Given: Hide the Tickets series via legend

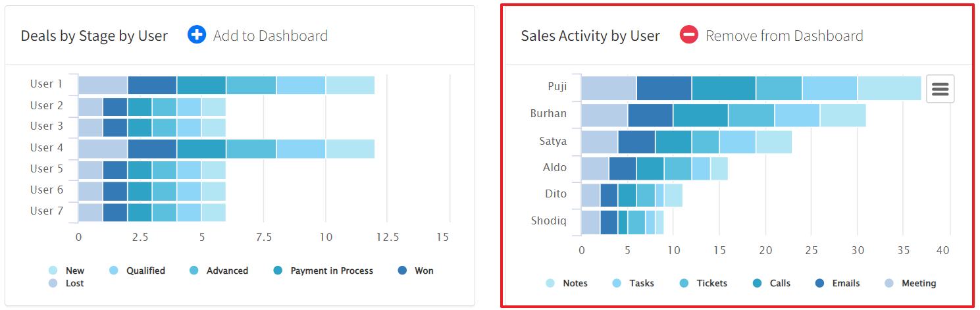Looking at the screenshot, I should (x=711, y=283).
